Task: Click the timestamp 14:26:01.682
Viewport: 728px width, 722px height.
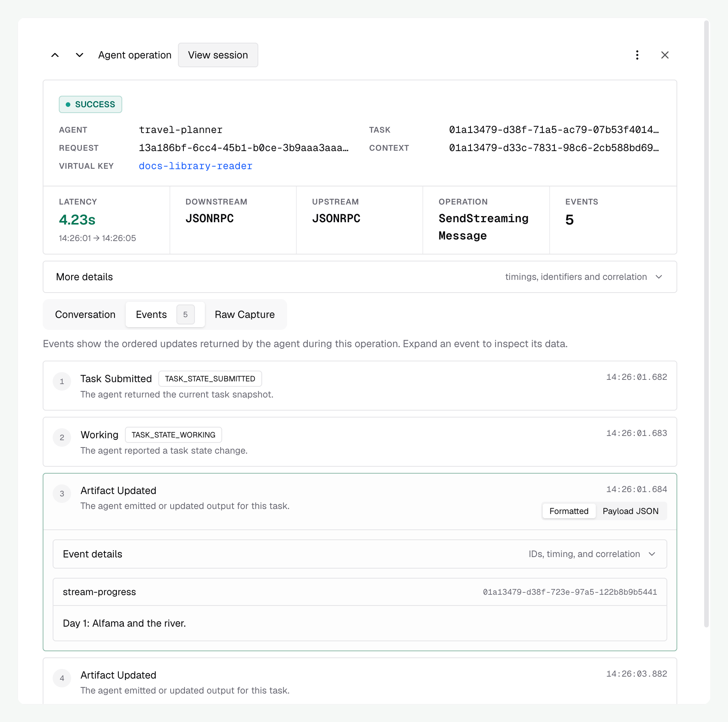Action: coord(637,377)
